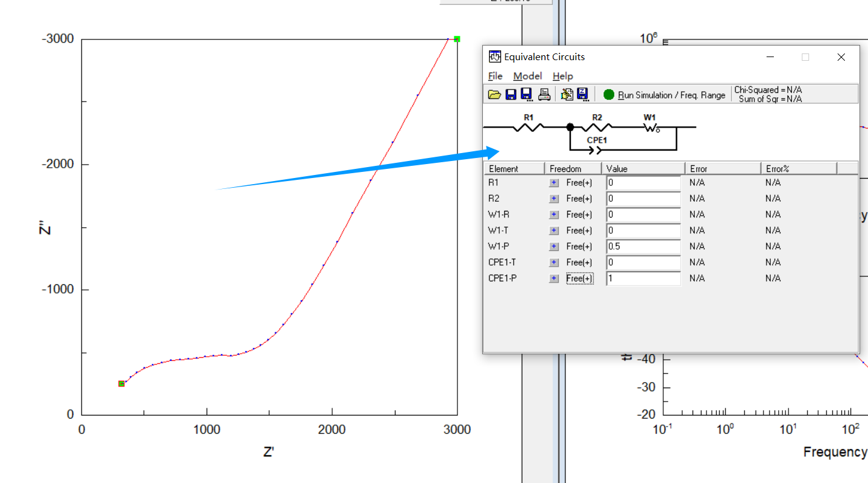The height and width of the screenshot is (483, 868).
Task: Select the CPE1 element in circuit diagram
Action: 596,149
